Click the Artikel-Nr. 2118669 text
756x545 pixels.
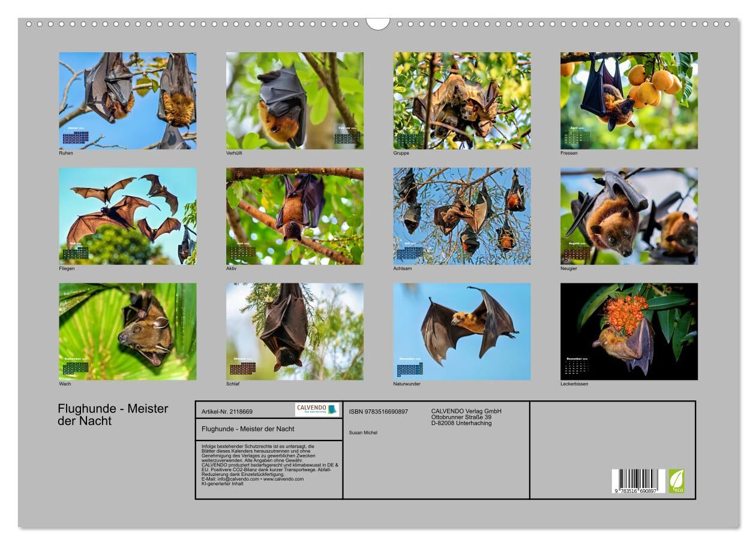click(227, 412)
